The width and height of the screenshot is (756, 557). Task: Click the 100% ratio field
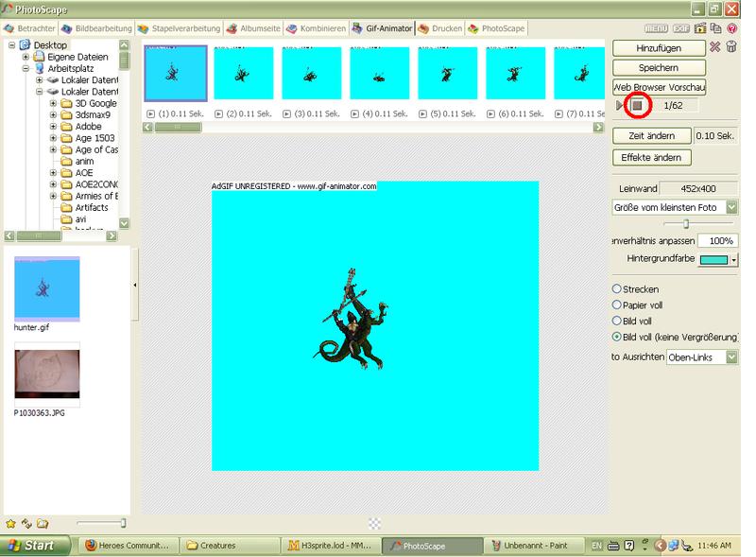pos(717,240)
